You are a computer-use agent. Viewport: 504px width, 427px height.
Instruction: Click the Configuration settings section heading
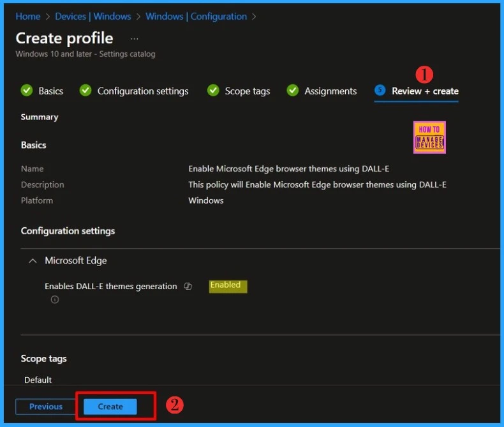pyautogui.click(x=68, y=231)
